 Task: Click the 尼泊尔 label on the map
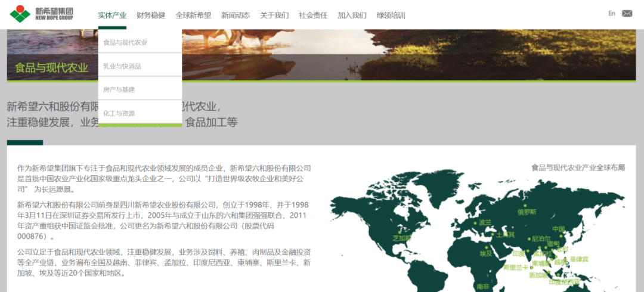click(x=540, y=238)
